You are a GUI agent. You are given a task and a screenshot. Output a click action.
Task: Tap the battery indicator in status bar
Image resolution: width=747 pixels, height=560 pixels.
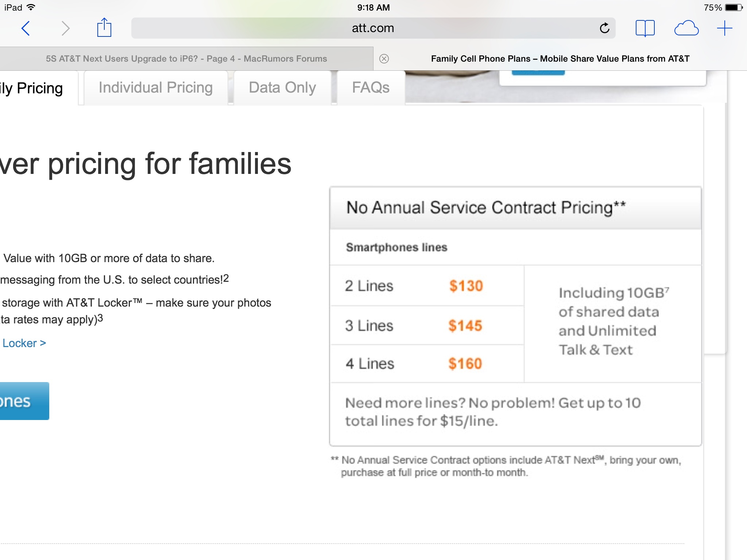734,8
